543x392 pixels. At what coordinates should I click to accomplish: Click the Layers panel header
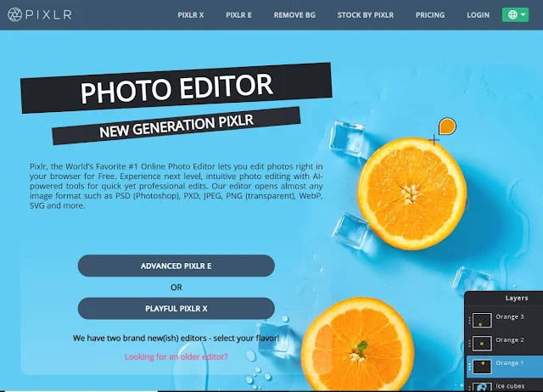click(x=516, y=298)
